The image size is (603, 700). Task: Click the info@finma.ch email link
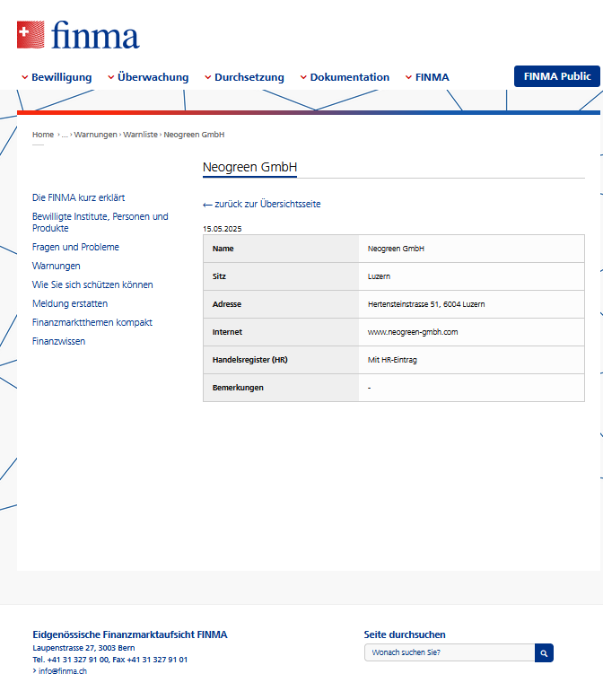pyautogui.click(x=63, y=671)
